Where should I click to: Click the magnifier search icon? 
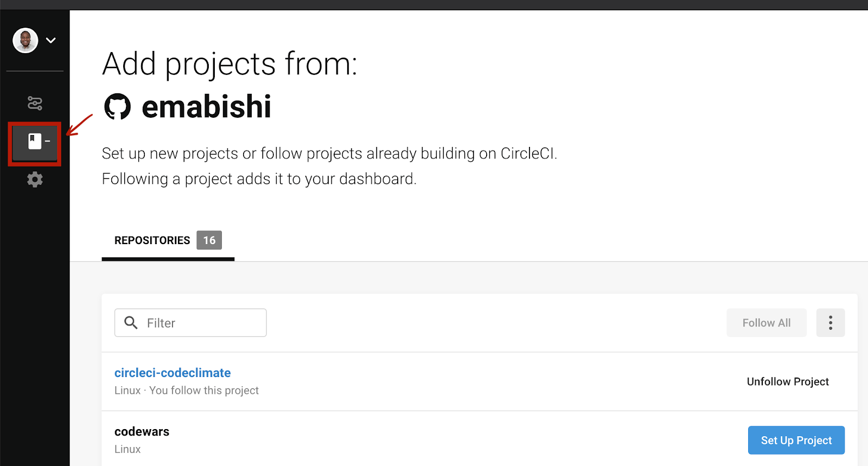coord(131,323)
